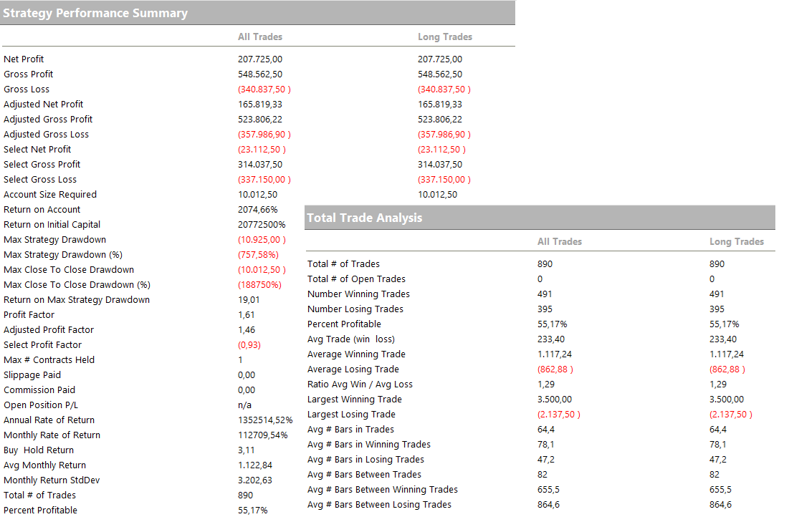
Task: Click the Commission Paid row label
Action: [39, 390]
